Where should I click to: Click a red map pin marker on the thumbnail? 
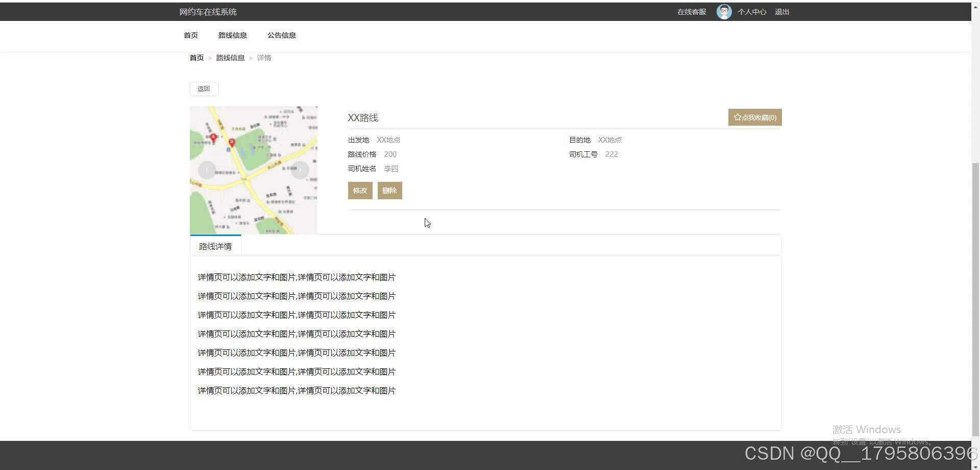(214, 137)
